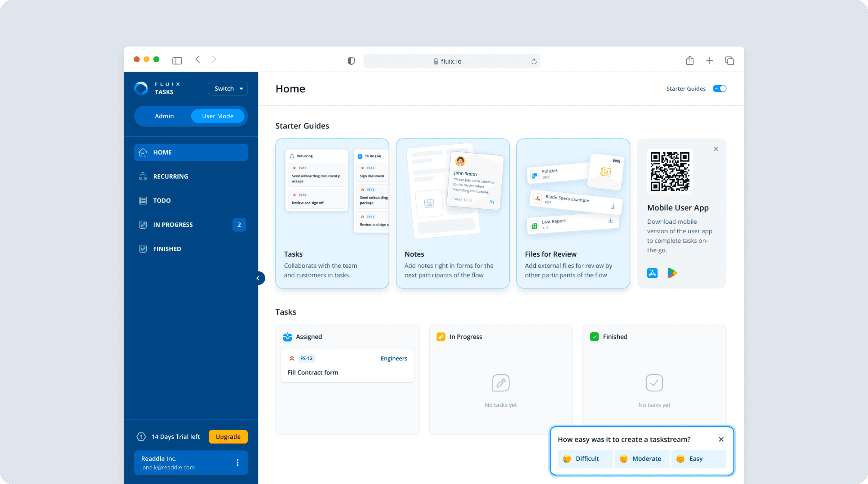Screen dimensions: 868x484
Task: Click the trial info warning icon
Action: click(x=141, y=437)
